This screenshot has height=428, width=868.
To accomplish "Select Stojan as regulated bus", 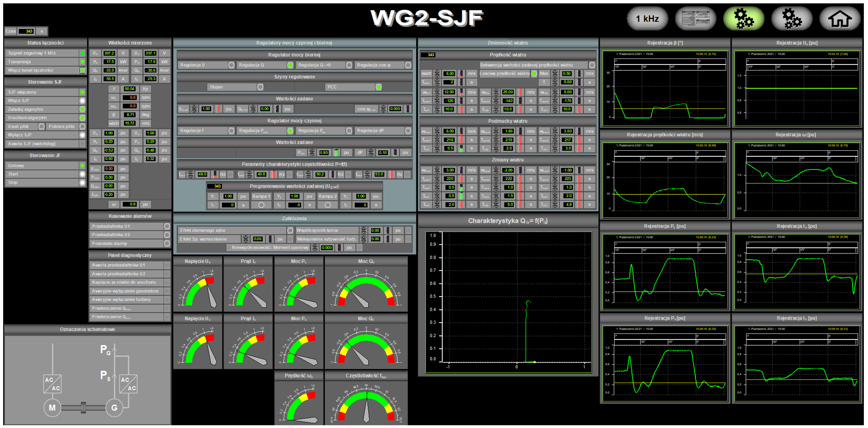I will (x=260, y=87).
